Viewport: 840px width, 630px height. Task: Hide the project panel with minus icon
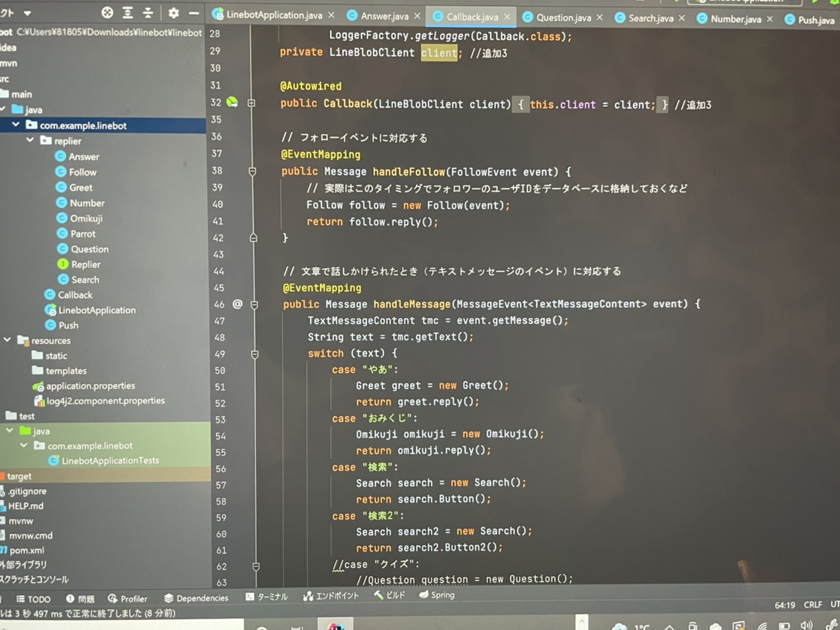[194, 13]
